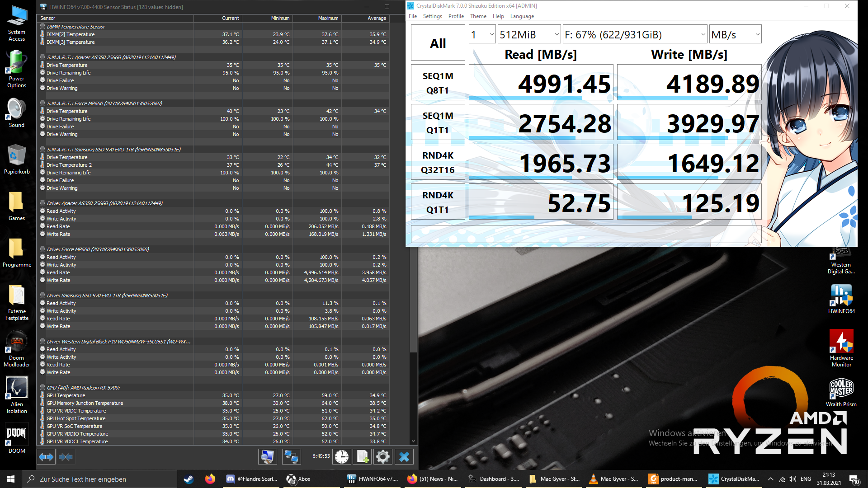The width and height of the screenshot is (868, 488).
Task: Click the All benchmark button
Action: tap(438, 43)
